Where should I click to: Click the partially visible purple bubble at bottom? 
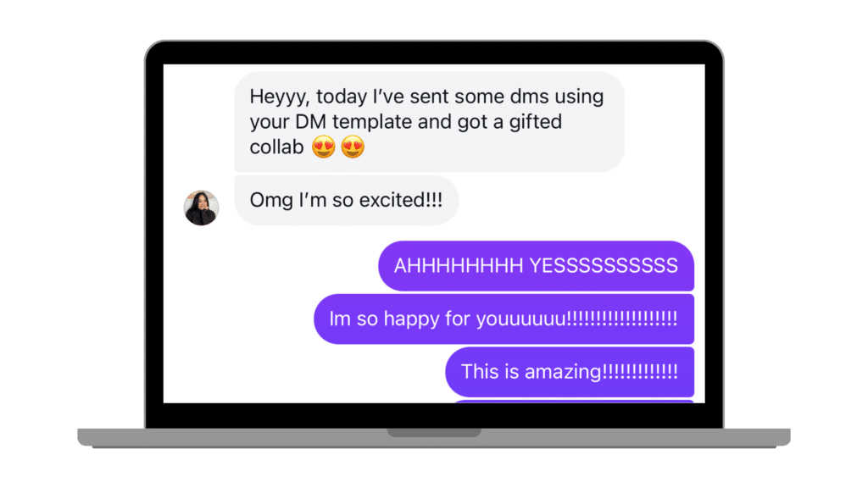tap(574, 401)
